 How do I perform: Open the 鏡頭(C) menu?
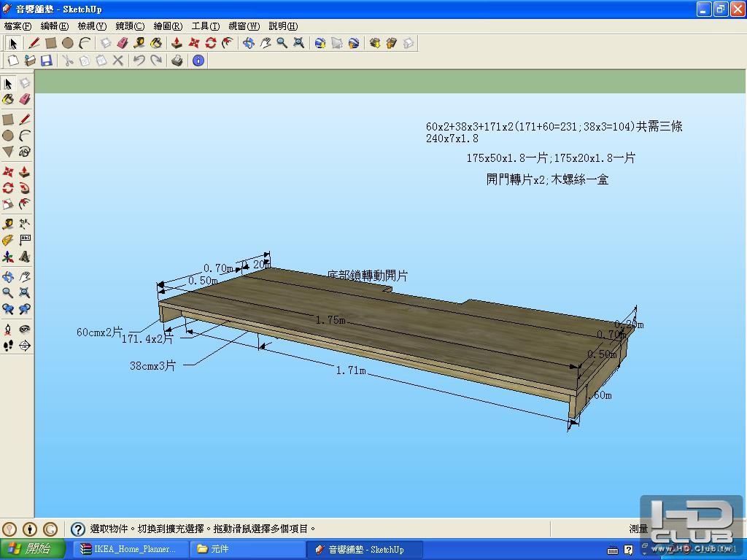coord(130,26)
